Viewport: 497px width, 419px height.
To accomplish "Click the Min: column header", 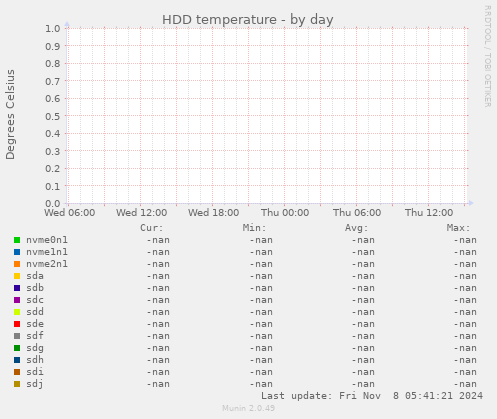I will tap(254, 228).
